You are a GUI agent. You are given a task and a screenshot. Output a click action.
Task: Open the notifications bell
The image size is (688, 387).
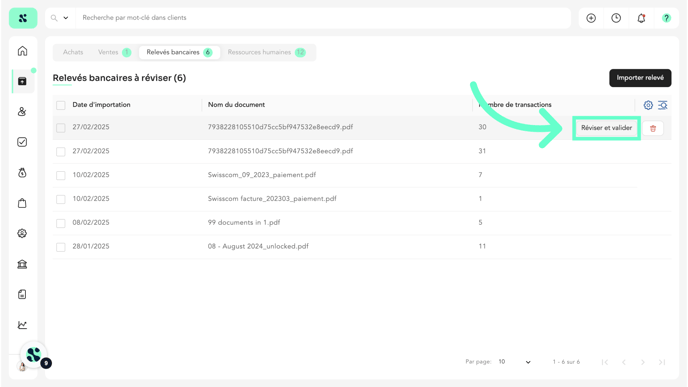[641, 18]
